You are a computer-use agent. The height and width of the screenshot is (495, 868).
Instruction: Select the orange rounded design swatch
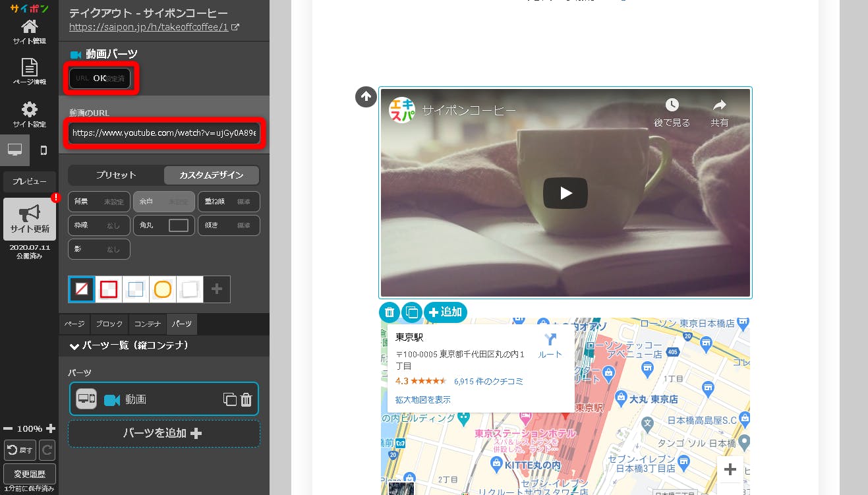[162, 289]
